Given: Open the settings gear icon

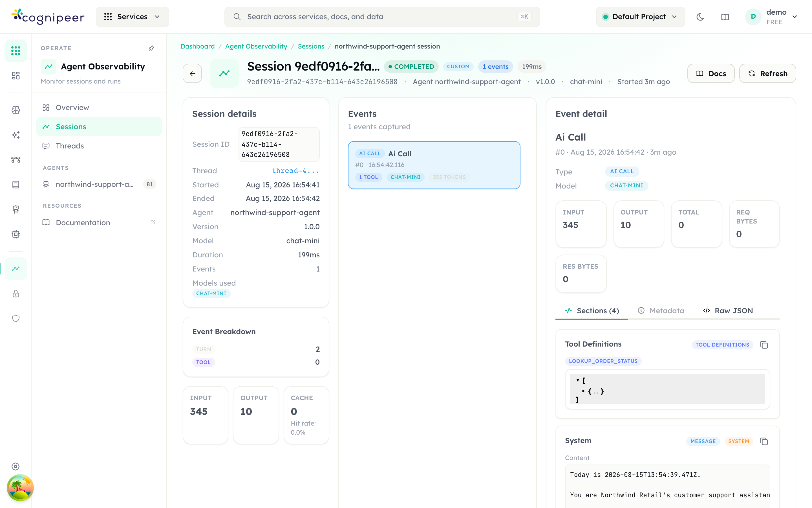Looking at the screenshot, I should (16, 466).
